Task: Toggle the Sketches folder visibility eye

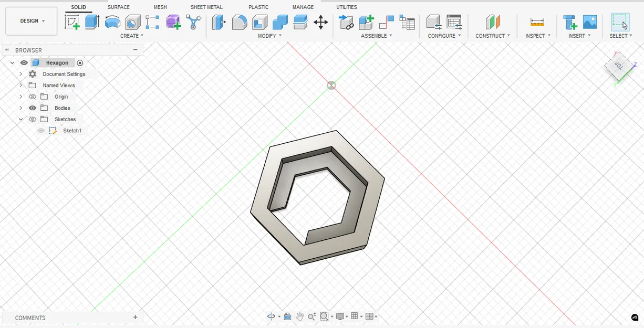Action: coord(32,119)
